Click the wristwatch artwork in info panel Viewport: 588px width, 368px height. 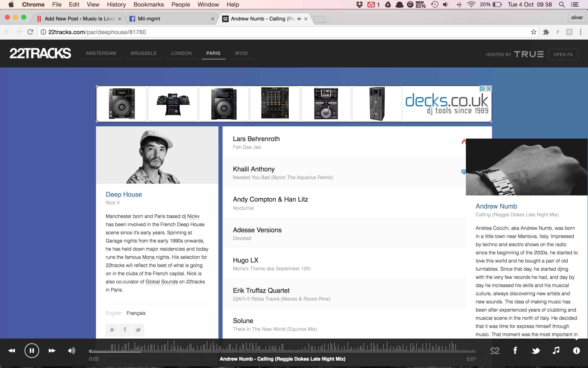(527, 167)
